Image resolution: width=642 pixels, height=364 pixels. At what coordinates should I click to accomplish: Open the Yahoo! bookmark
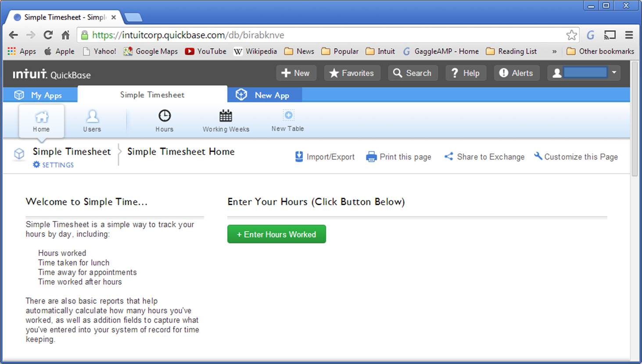point(100,51)
